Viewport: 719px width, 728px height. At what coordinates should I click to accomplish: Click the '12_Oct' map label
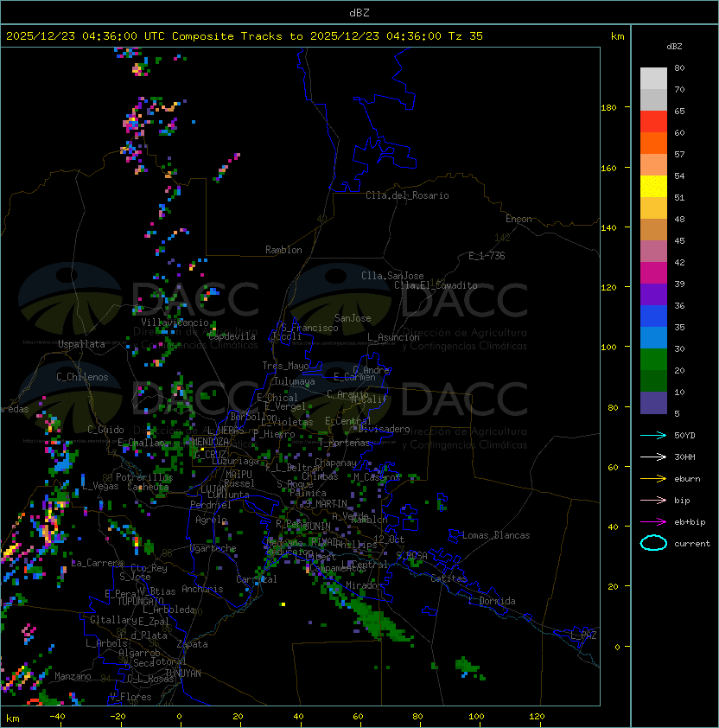(x=389, y=540)
